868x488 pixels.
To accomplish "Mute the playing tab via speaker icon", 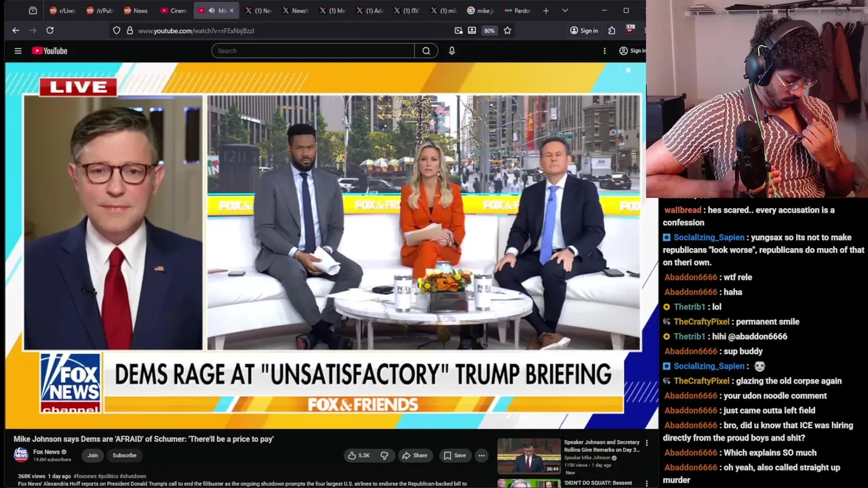I will click(212, 11).
